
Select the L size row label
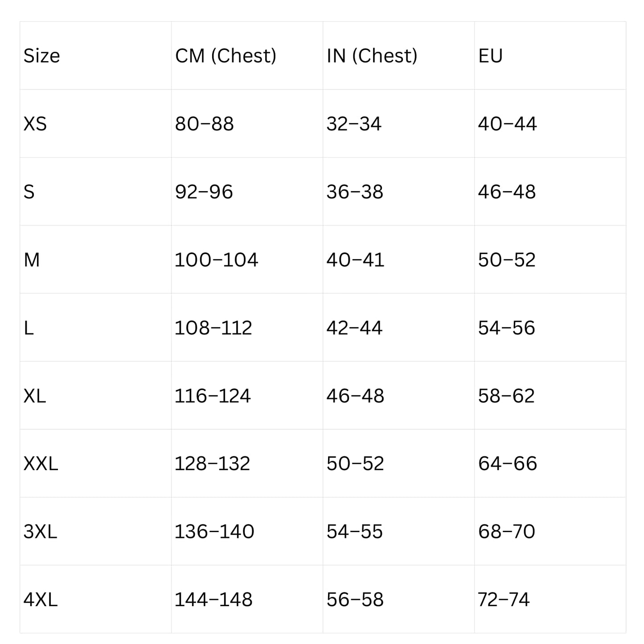pos(29,328)
